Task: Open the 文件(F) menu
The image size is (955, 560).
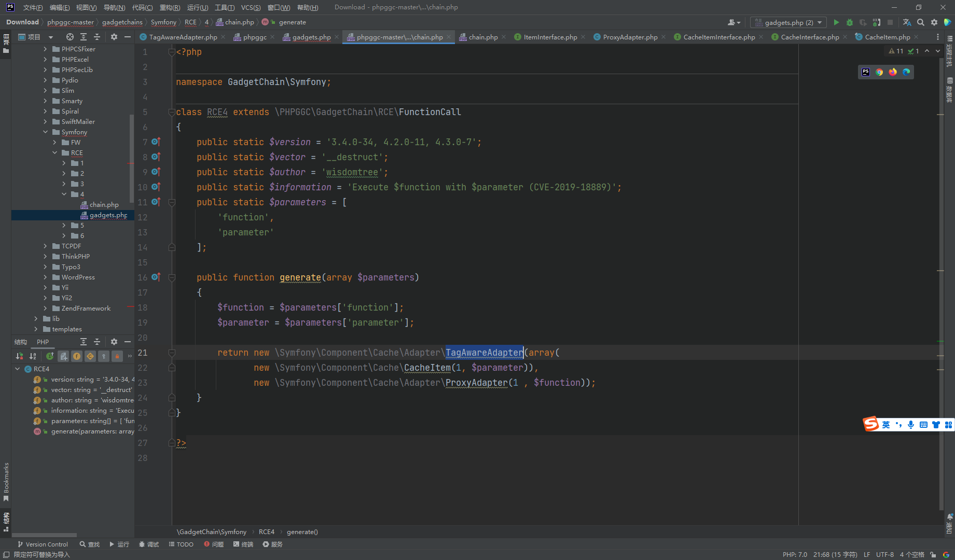Action: (32, 7)
